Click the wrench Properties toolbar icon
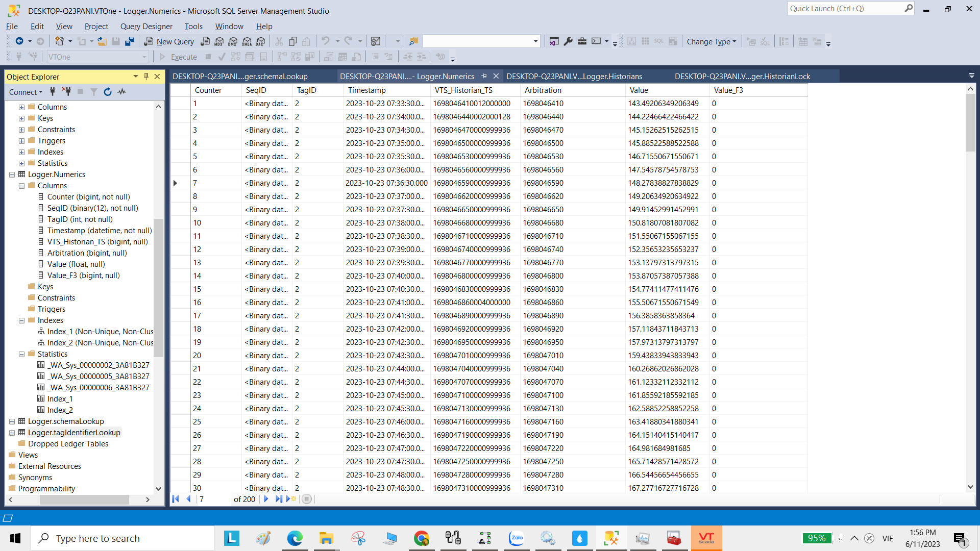 568,41
